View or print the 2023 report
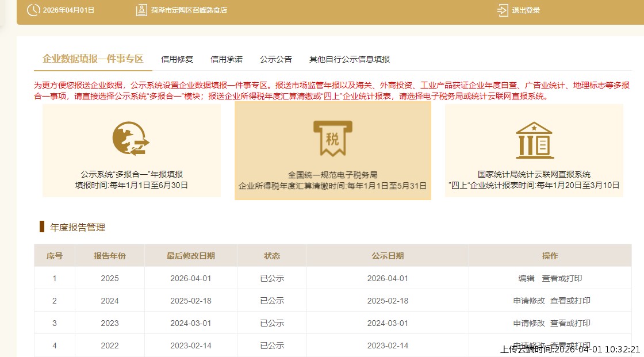The height and width of the screenshot is (357, 644). [x=570, y=323]
